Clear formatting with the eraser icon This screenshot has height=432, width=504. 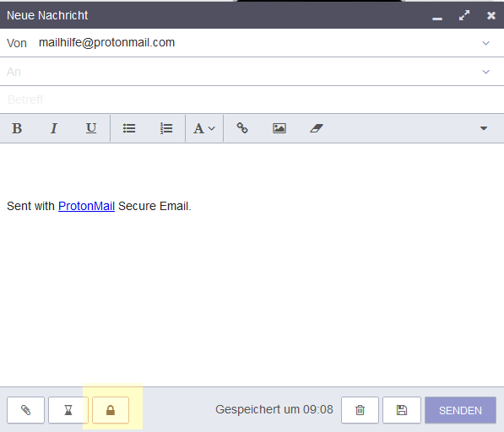[317, 128]
